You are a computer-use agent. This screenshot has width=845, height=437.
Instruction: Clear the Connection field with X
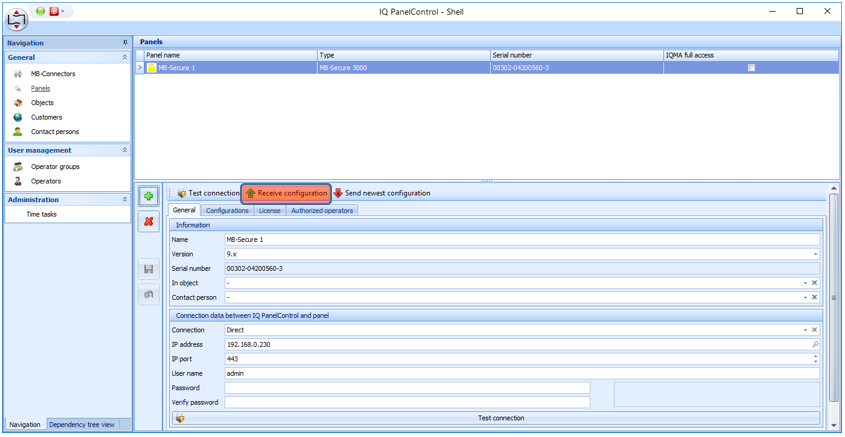[x=815, y=330]
